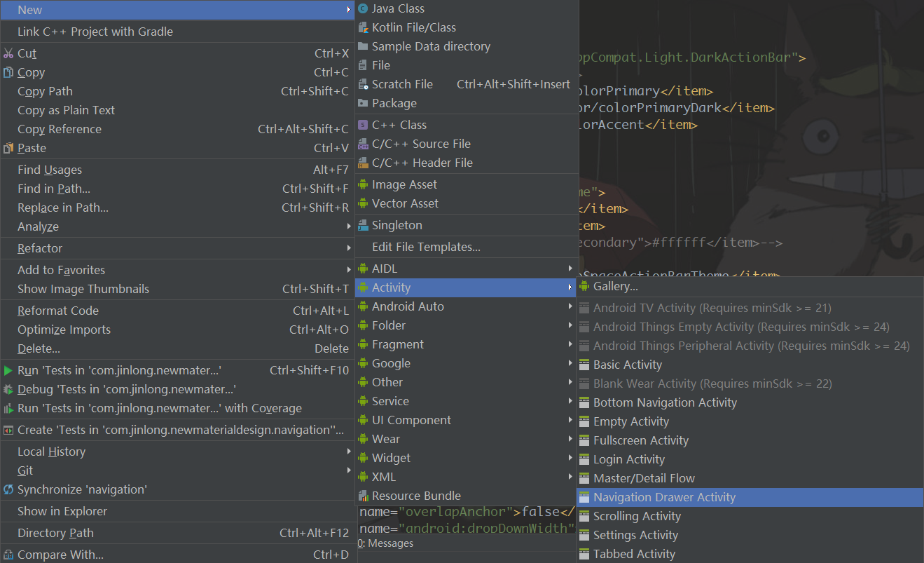
Task: Choose Reformat Code
Action: pos(177,311)
